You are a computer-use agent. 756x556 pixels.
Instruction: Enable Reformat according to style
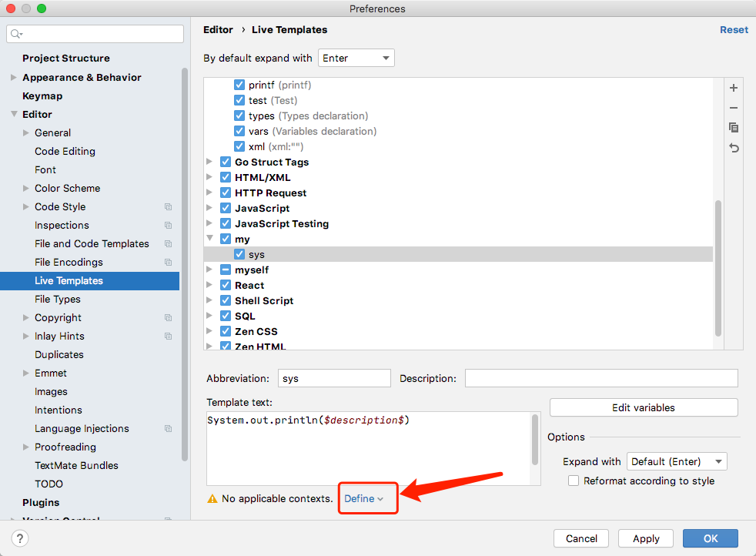(x=574, y=481)
